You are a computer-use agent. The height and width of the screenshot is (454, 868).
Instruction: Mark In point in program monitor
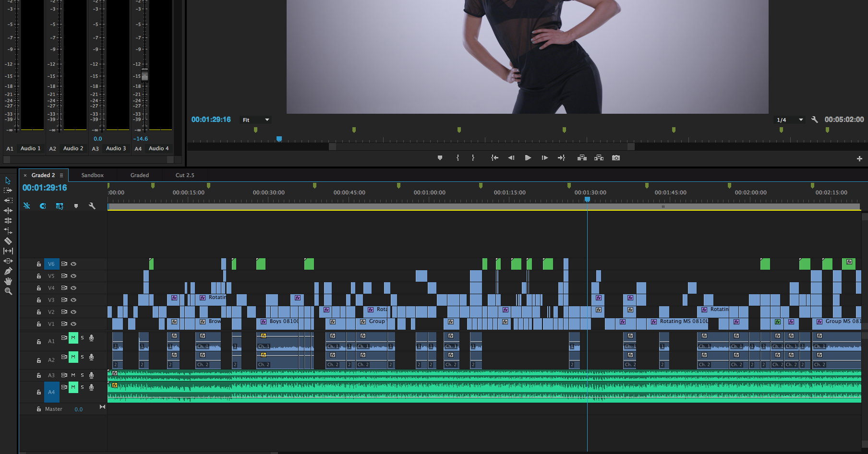tap(458, 158)
